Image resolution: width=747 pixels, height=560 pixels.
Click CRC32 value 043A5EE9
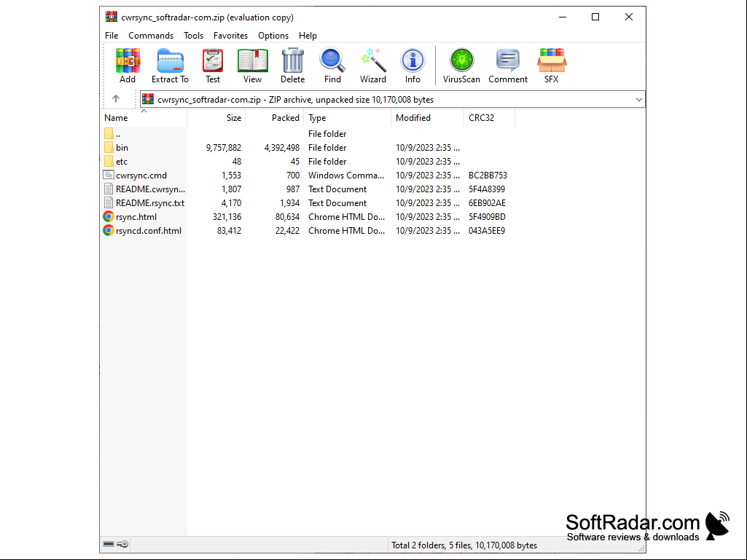coord(487,230)
